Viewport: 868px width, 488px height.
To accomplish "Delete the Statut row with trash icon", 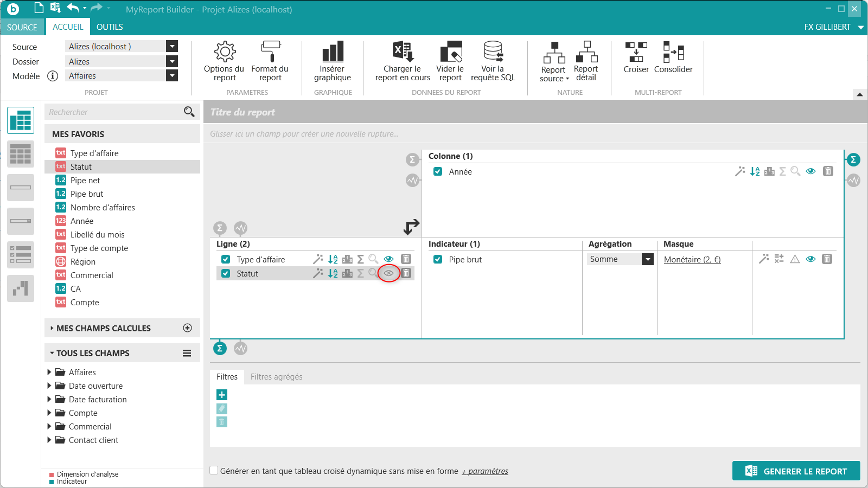I will click(406, 273).
